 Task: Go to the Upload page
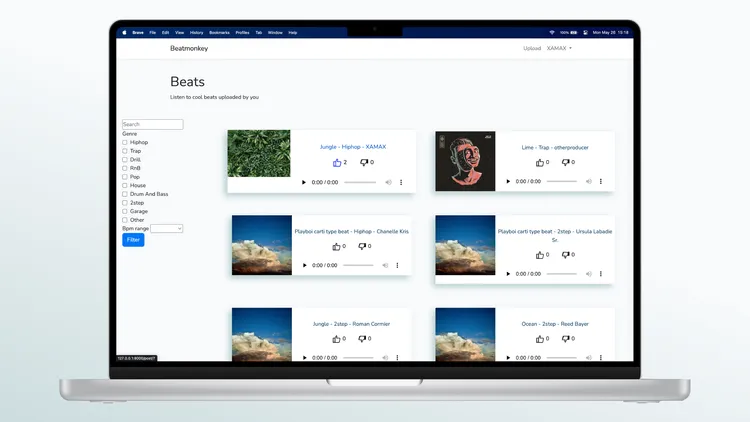531,48
